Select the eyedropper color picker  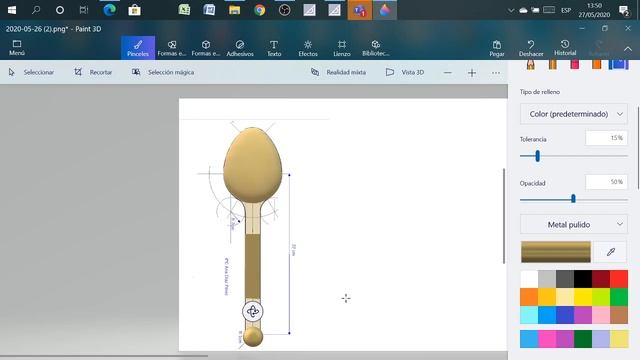(x=611, y=252)
